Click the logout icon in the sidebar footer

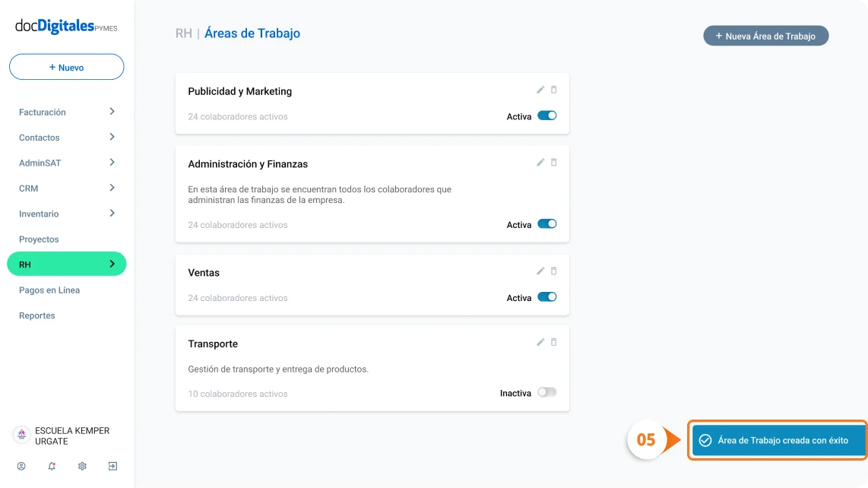[112, 466]
